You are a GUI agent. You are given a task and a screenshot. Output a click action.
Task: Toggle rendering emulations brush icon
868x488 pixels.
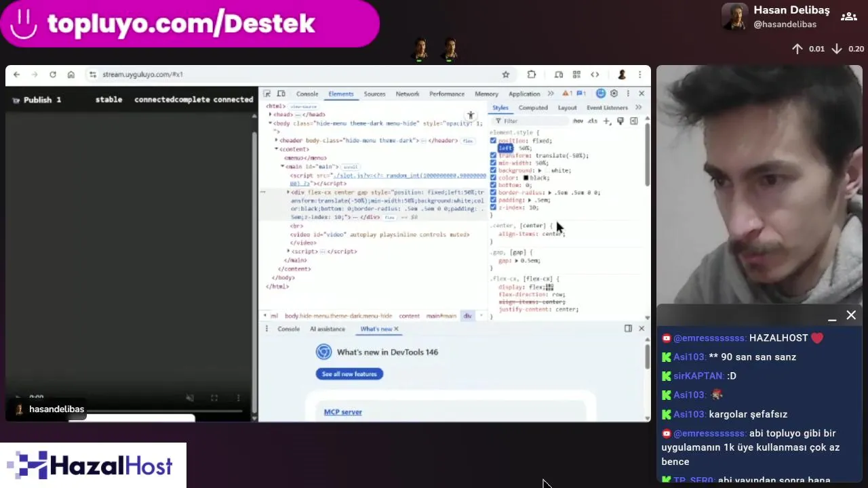(620, 121)
